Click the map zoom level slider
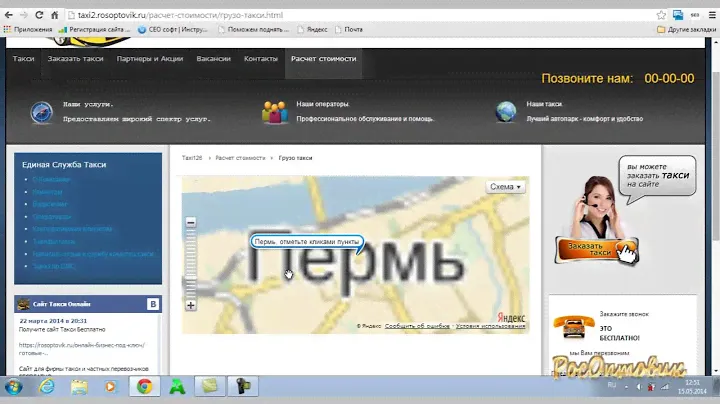The width and height of the screenshot is (720, 404). pyautogui.click(x=191, y=263)
